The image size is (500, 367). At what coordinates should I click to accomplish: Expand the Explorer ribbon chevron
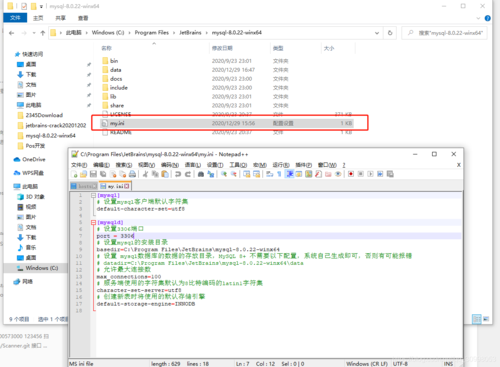pos(478,18)
